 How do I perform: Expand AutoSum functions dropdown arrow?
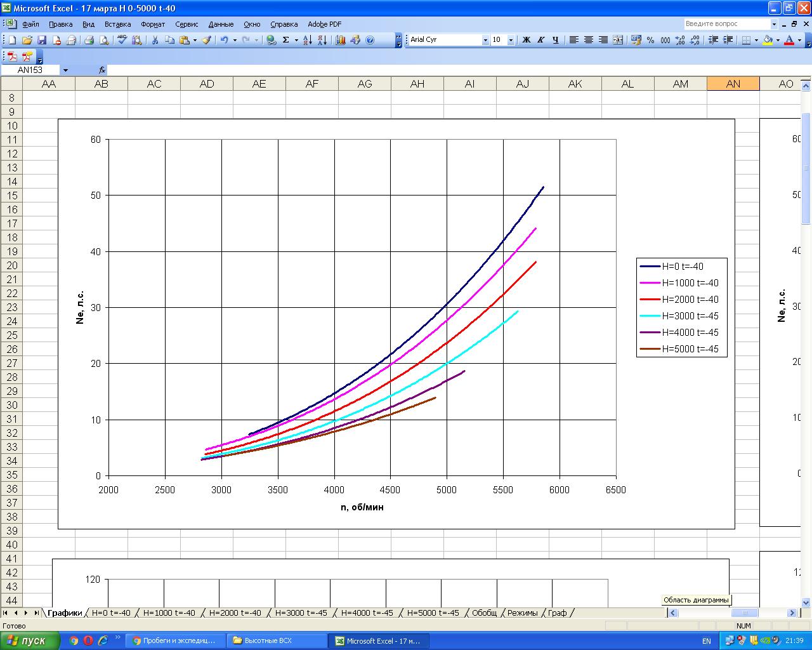pyautogui.click(x=296, y=40)
